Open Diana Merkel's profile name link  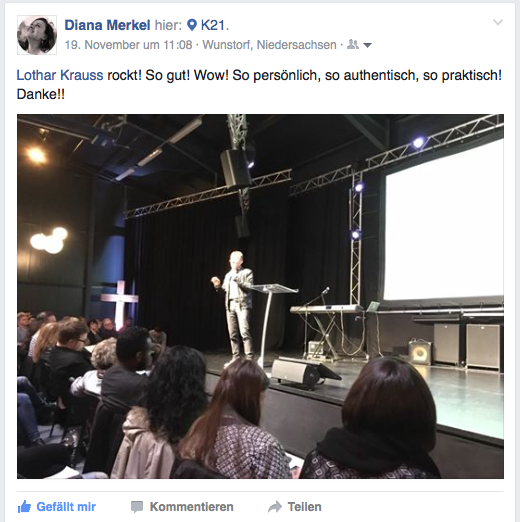point(107,25)
